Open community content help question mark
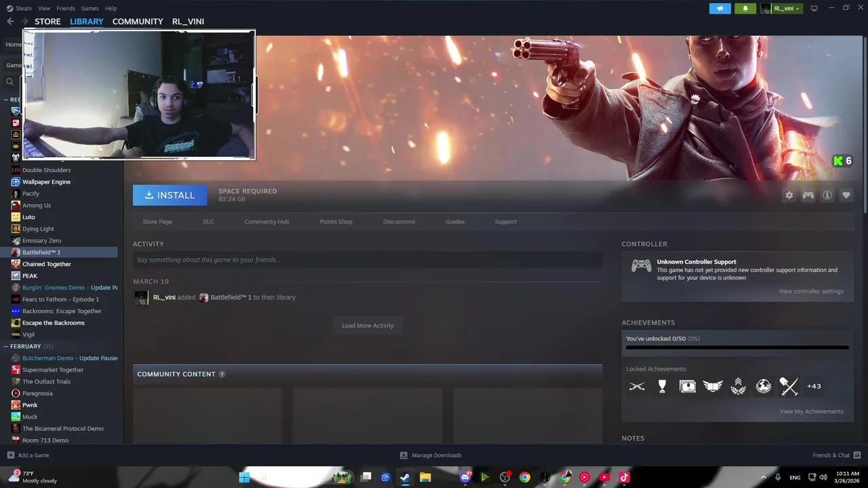The width and height of the screenshot is (868, 488). tap(222, 374)
